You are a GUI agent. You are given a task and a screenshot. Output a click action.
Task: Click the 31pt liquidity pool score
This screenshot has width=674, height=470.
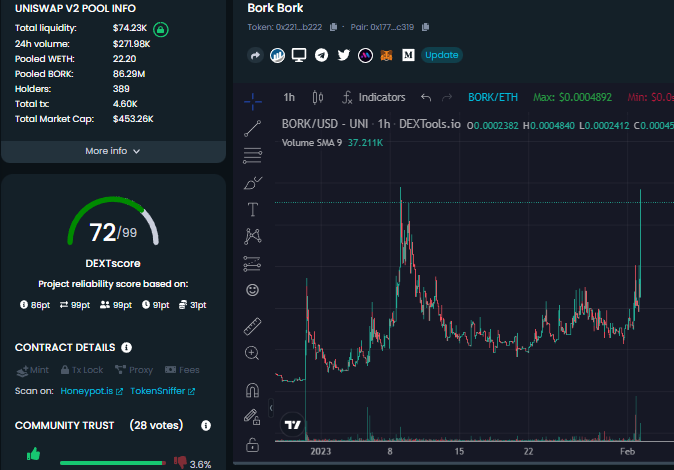[193, 305]
